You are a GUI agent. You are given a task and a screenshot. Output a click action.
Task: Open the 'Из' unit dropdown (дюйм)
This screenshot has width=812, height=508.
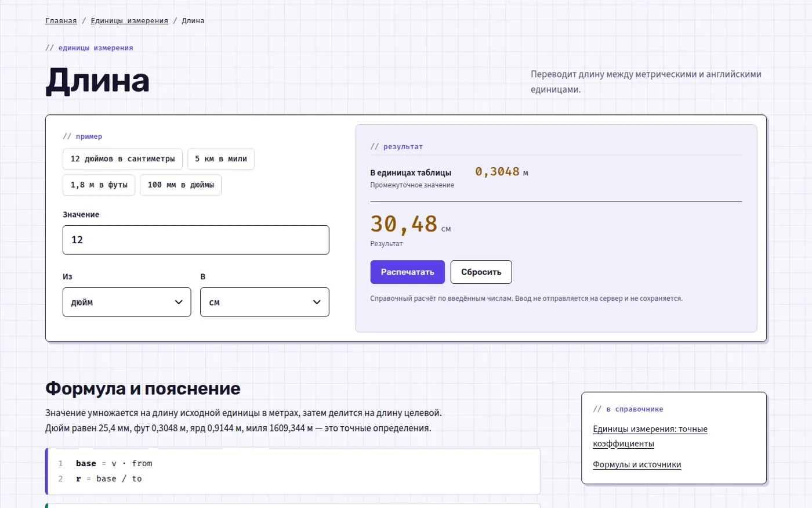[x=127, y=302]
